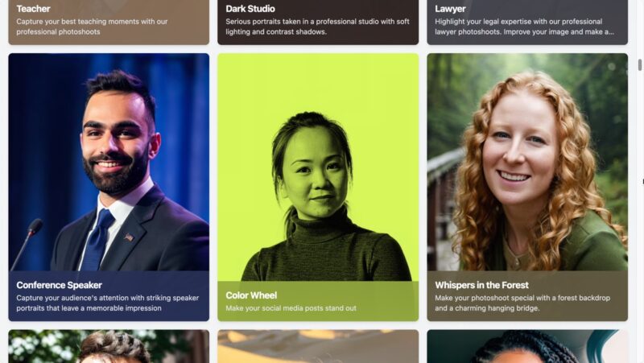
Task: Click the Teacher card title
Action: click(33, 9)
